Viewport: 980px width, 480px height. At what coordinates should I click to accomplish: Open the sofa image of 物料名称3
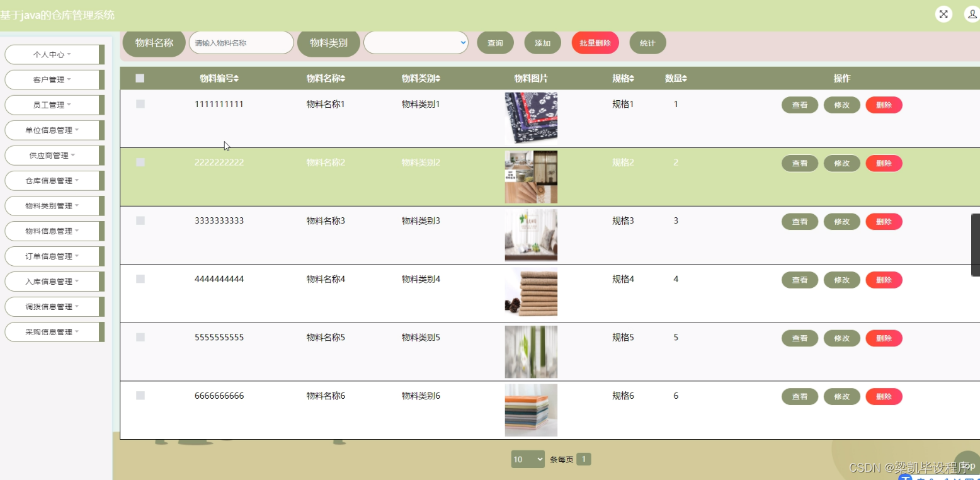click(x=531, y=235)
